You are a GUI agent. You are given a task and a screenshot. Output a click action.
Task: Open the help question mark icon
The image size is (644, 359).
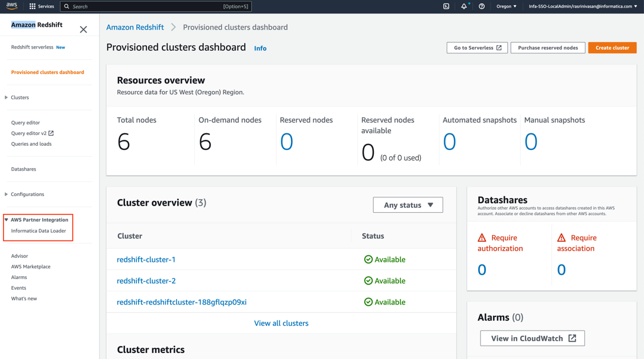[x=481, y=6]
